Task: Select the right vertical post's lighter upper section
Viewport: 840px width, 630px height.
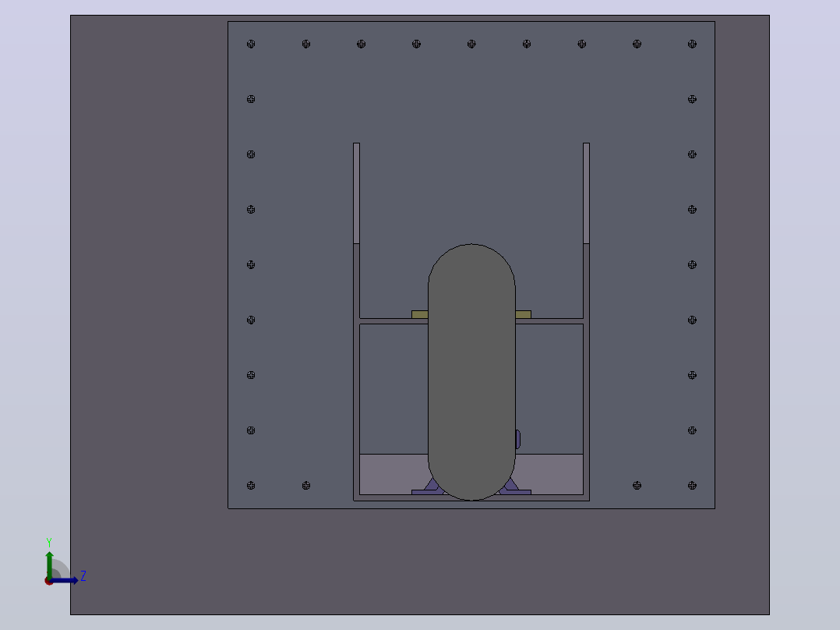Action: [586, 193]
